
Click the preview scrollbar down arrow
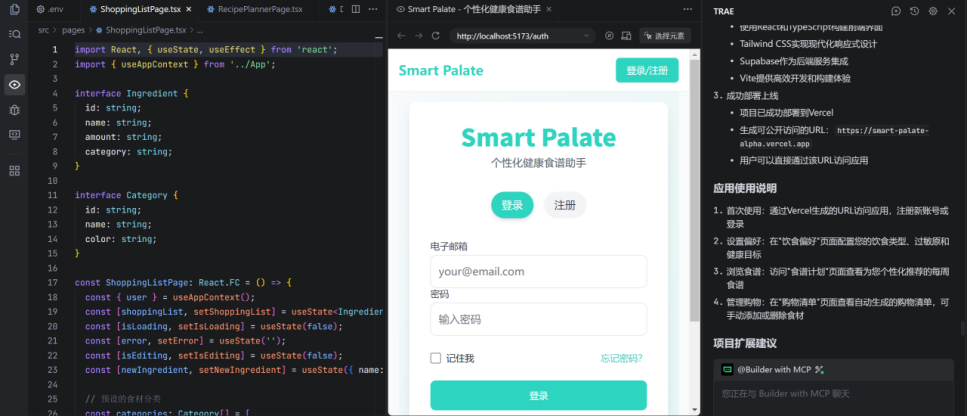pos(695,410)
